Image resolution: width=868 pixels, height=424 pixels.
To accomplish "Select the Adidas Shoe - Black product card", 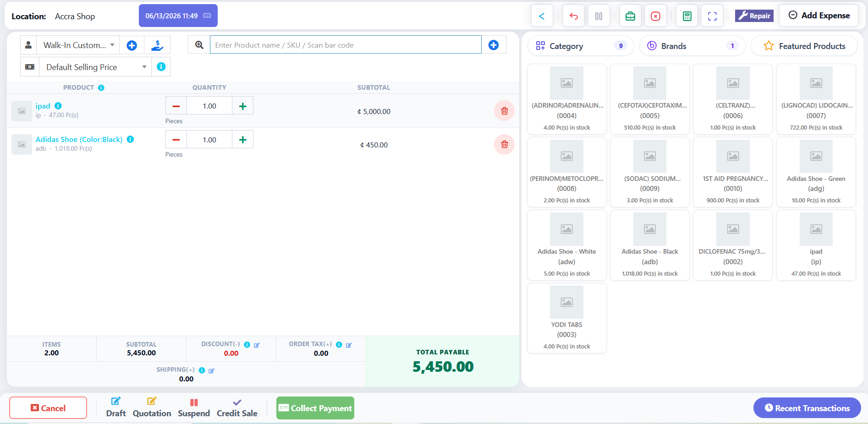I will pos(650,245).
